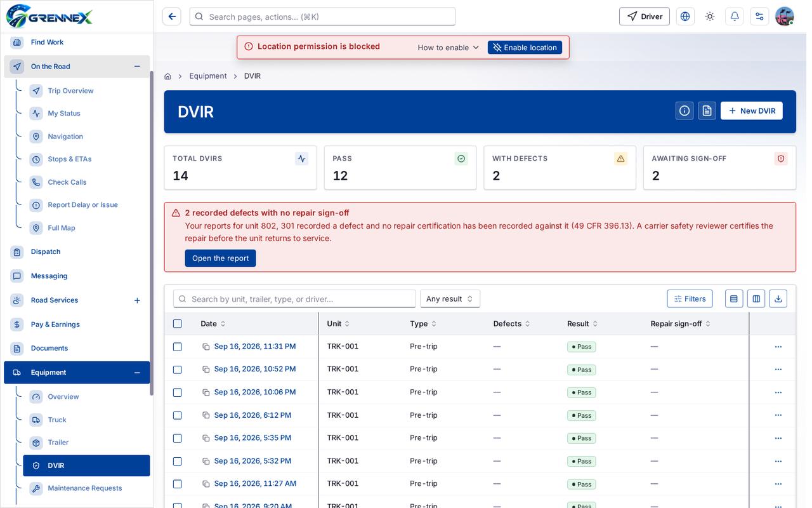Click the Search pages, actions field
This screenshot has width=812, height=508.
tap(322, 17)
